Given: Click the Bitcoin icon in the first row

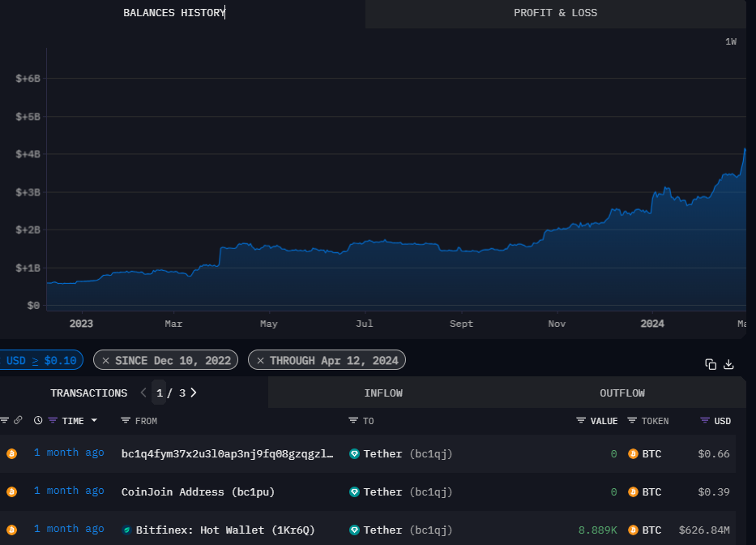Looking at the screenshot, I should click(11, 453).
